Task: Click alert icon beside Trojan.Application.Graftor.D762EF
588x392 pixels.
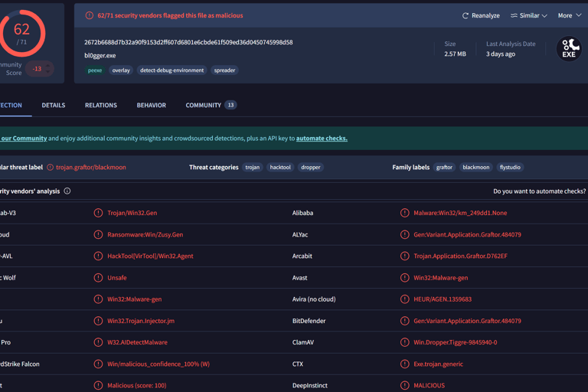Action: pyautogui.click(x=404, y=256)
